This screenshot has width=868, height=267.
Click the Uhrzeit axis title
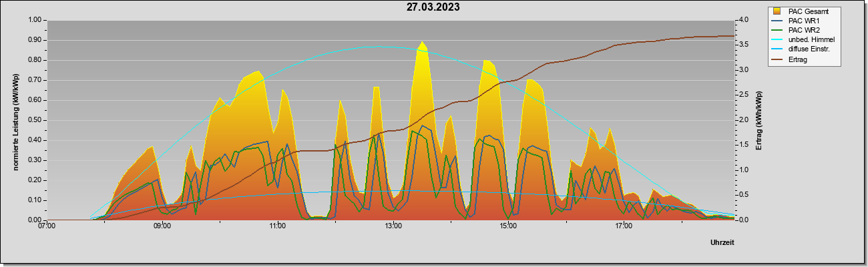coord(722,243)
